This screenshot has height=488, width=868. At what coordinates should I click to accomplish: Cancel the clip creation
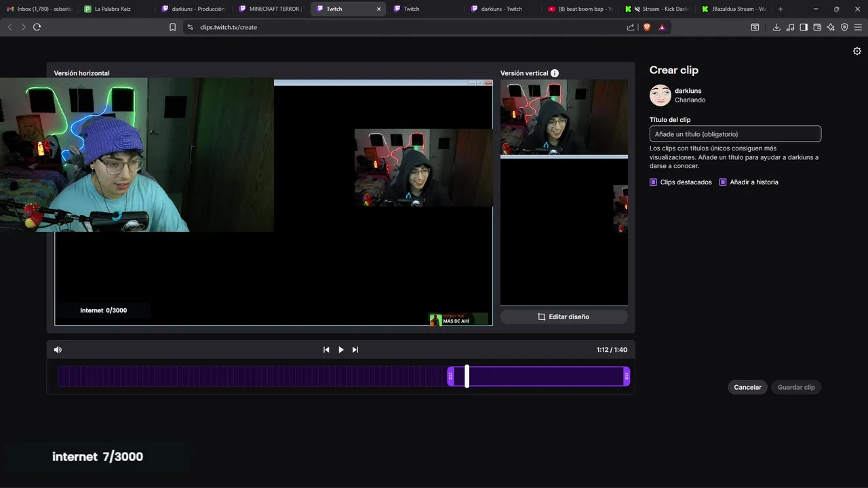tap(747, 388)
